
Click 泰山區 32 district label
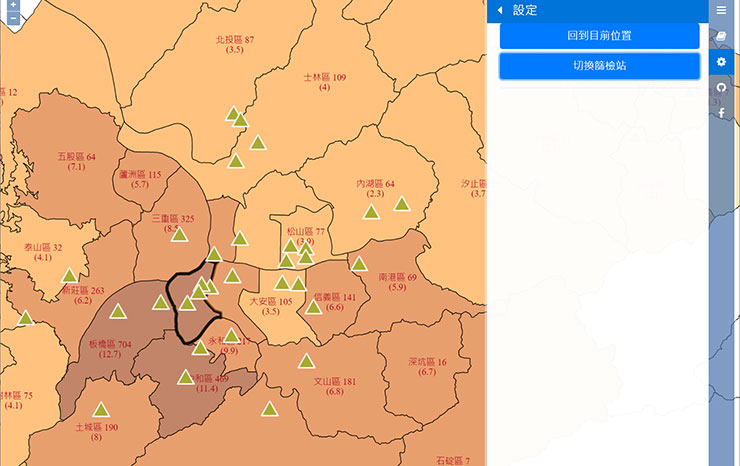(x=43, y=247)
